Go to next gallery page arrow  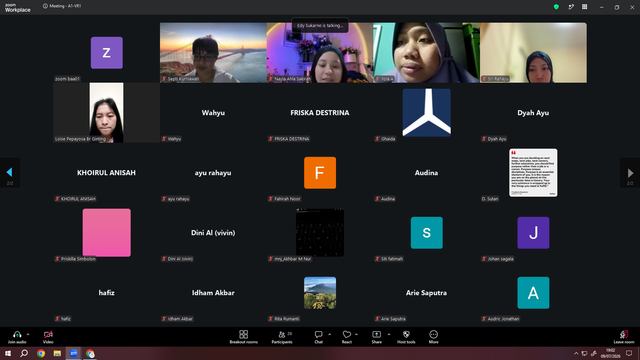[630, 173]
